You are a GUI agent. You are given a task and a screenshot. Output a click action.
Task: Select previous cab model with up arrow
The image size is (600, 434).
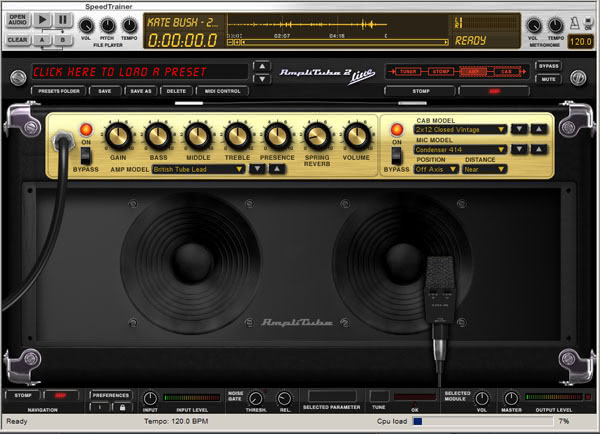pos(539,129)
